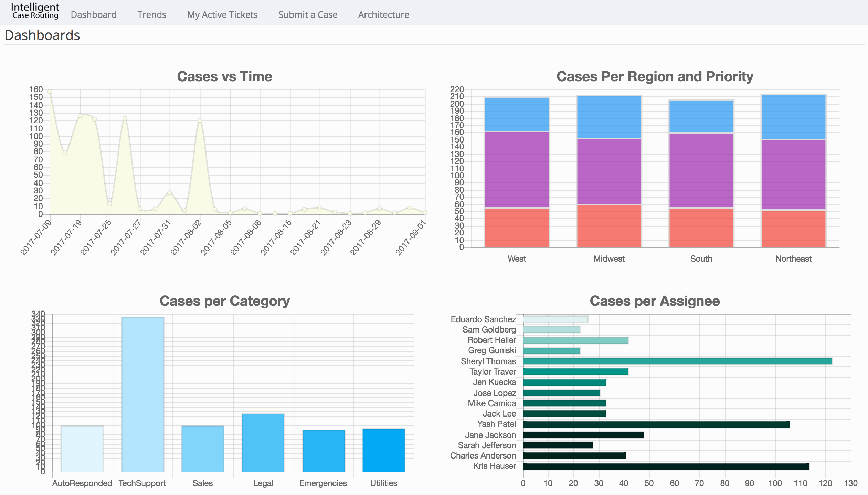Screen dimensions: 868x495
Task: Click the Cases per Category title
Action: coord(224,301)
